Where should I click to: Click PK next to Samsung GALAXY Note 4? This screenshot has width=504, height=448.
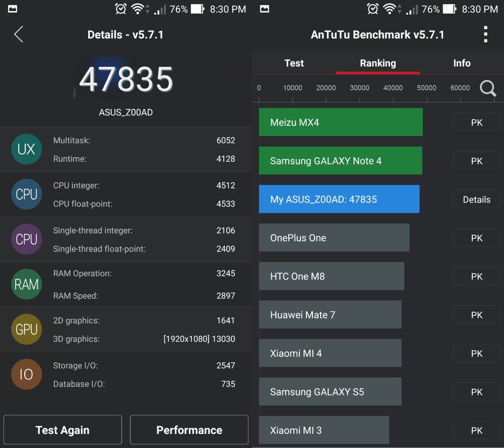click(477, 161)
